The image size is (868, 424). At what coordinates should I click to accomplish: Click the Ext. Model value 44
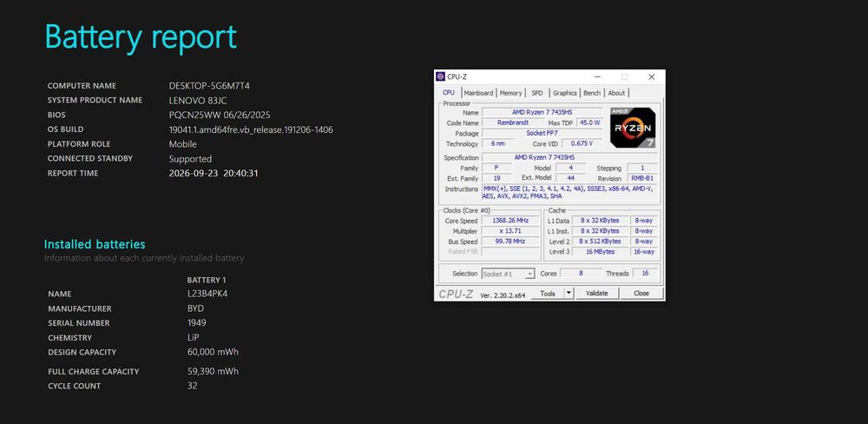tap(570, 178)
